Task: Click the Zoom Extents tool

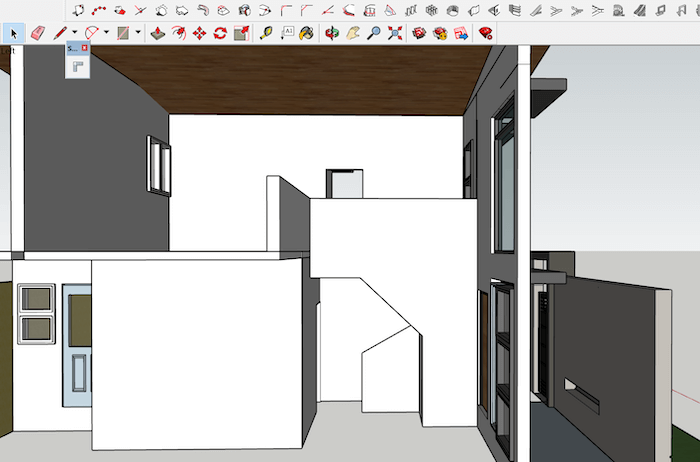Action: click(x=395, y=33)
